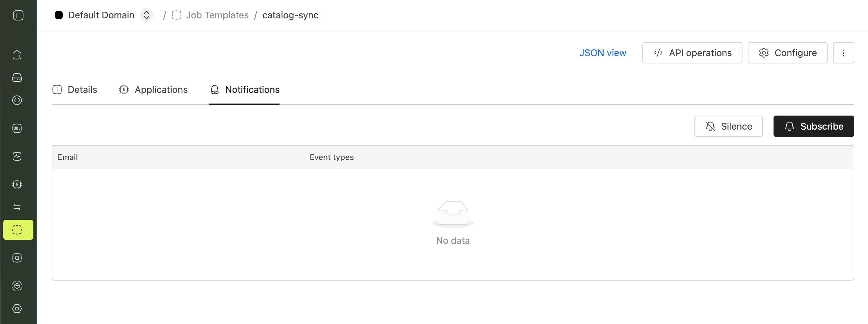Click the Subscribe button

point(813,127)
